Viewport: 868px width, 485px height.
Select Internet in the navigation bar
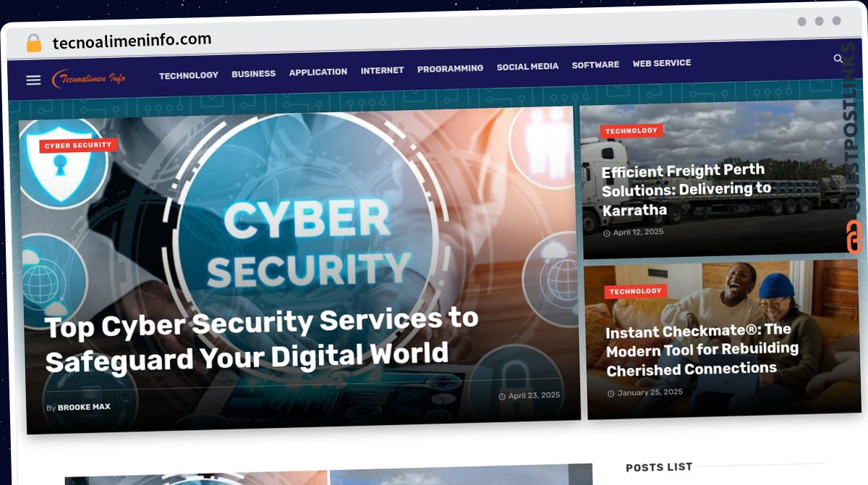382,71
